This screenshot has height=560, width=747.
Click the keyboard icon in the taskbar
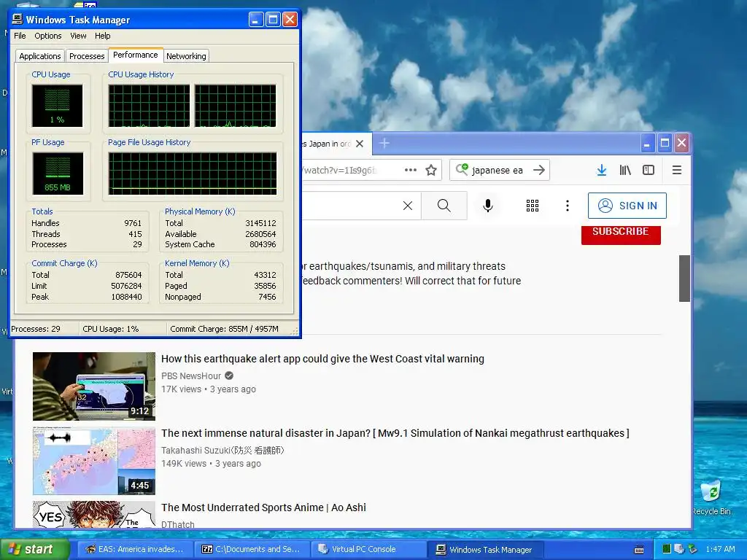pos(639,550)
